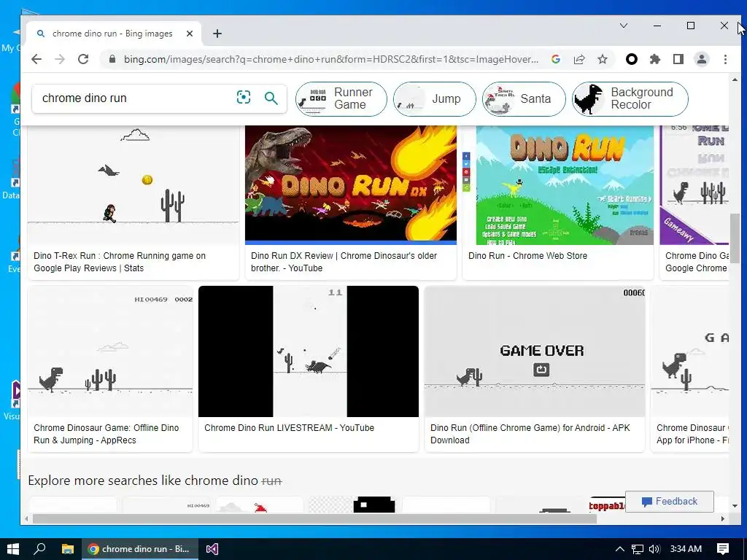Open the Dino Run DX image

[x=351, y=184]
